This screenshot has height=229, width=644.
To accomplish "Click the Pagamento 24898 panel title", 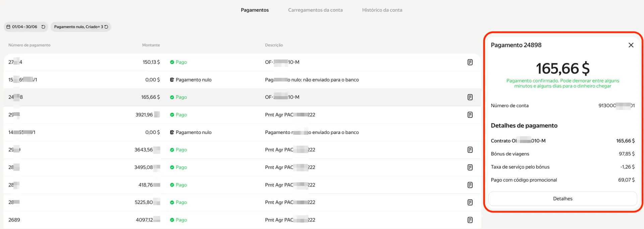I will click(516, 45).
